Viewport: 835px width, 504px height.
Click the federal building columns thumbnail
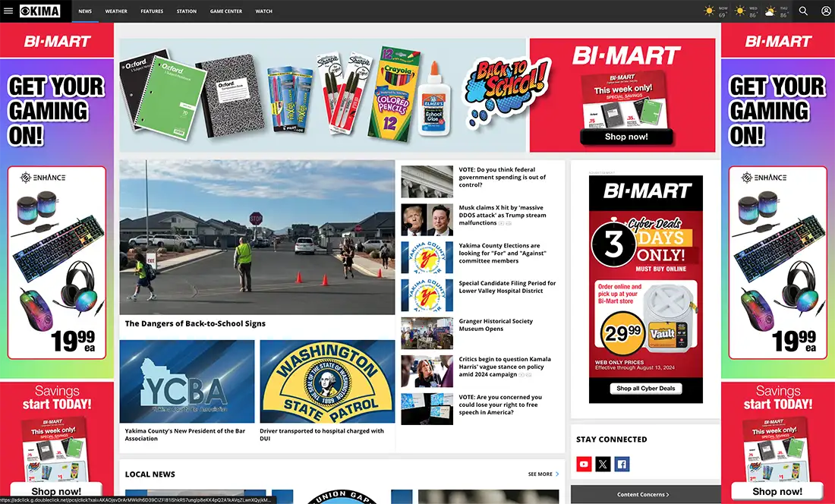(427, 182)
